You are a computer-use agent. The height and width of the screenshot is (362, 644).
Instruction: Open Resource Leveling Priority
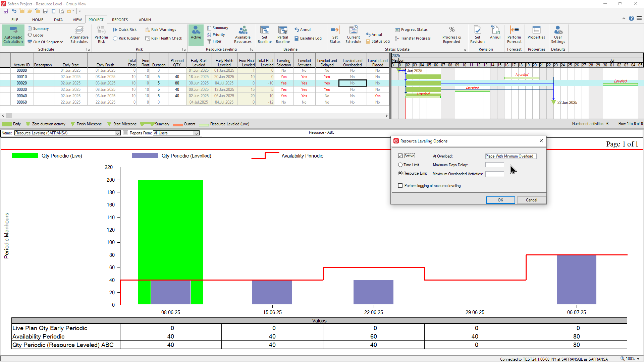point(216,35)
